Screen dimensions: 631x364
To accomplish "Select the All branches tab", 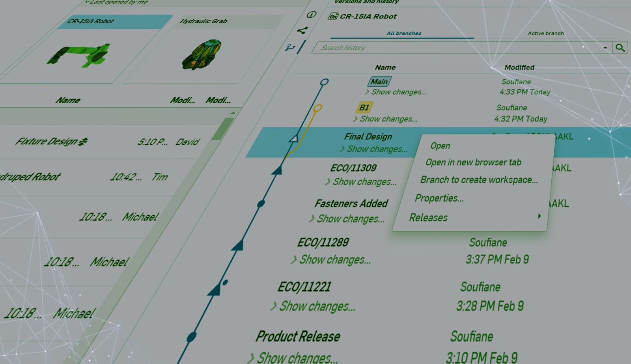I will point(403,33).
